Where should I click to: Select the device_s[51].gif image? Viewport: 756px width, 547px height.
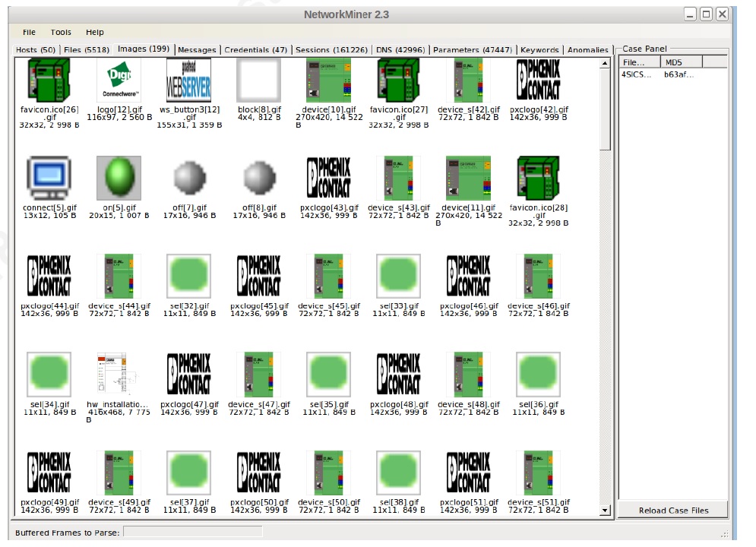(539, 473)
